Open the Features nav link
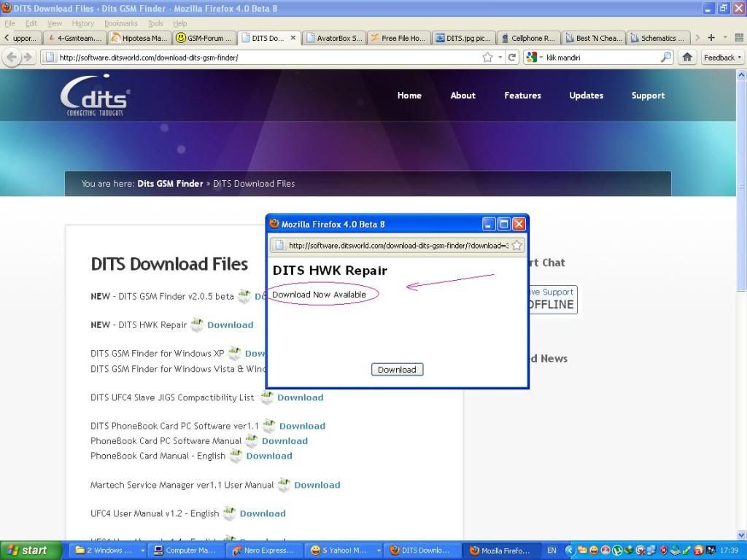Image resolution: width=747 pixels, height=560 pixels. point(522,96)
